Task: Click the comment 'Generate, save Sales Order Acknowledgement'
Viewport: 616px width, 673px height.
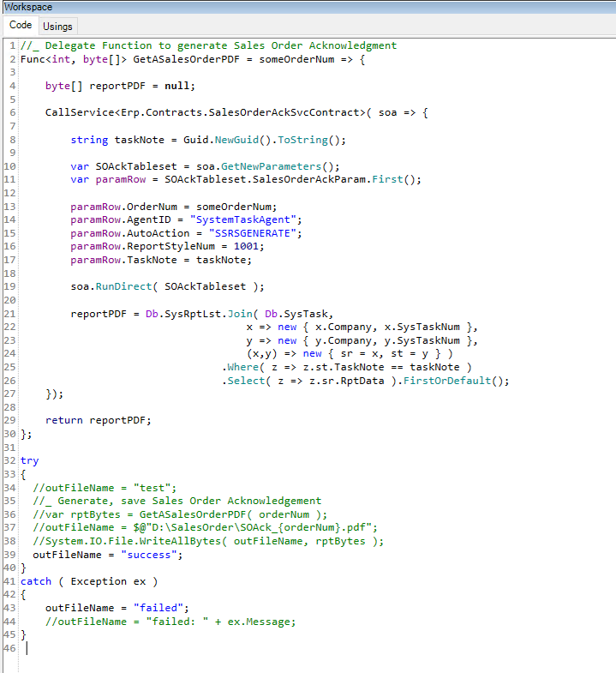Action: 189,501
